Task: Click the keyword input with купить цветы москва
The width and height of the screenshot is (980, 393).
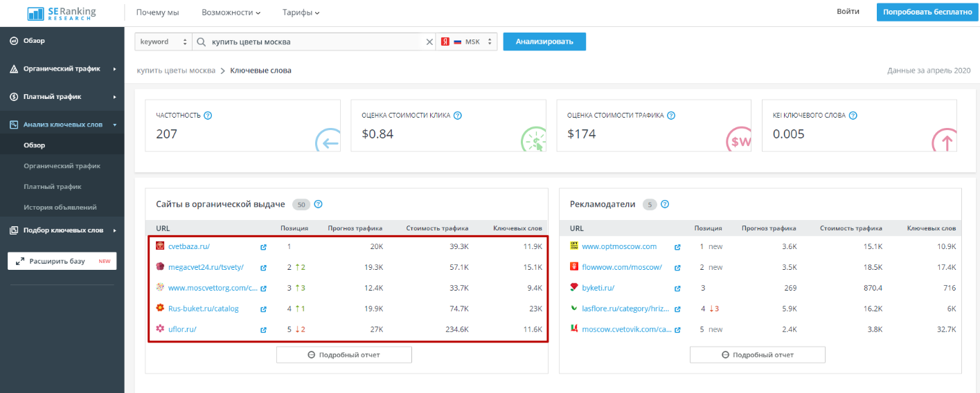Action: point(314,42)
